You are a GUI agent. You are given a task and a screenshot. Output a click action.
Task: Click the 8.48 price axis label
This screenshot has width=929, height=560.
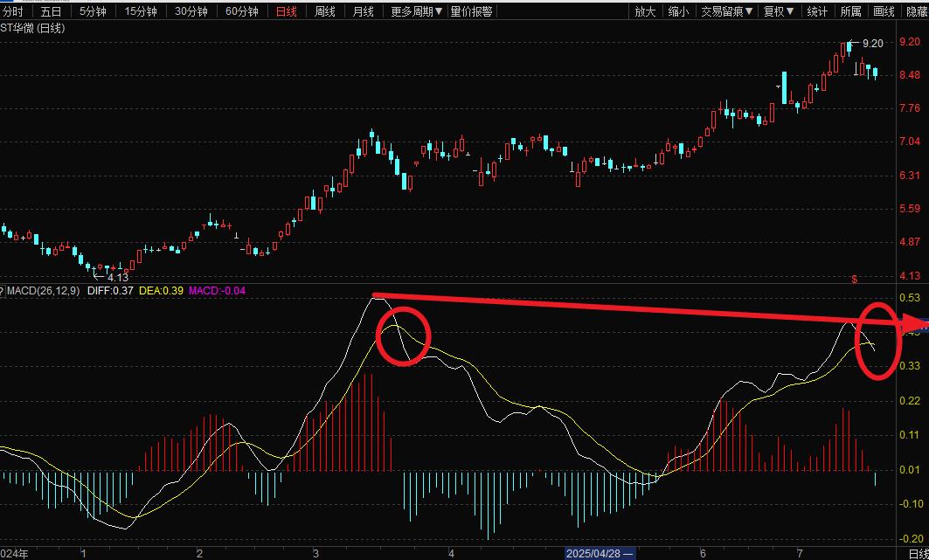pos(910,74)
